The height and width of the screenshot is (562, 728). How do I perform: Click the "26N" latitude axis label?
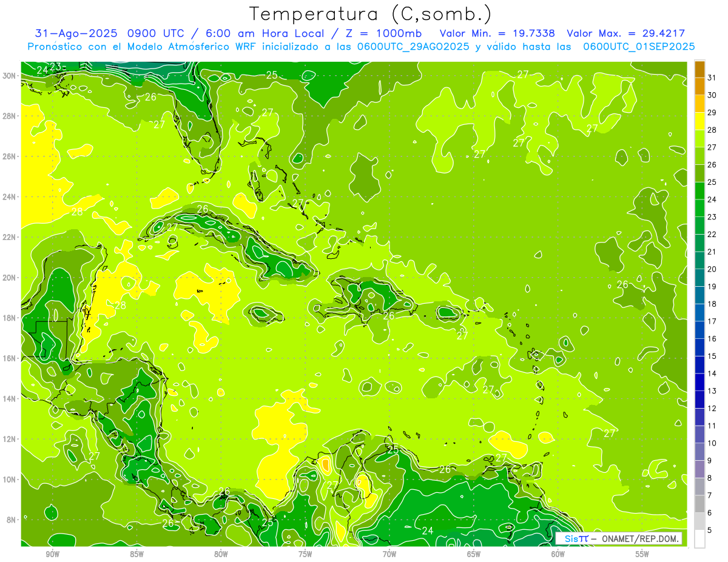coord(8,156)
